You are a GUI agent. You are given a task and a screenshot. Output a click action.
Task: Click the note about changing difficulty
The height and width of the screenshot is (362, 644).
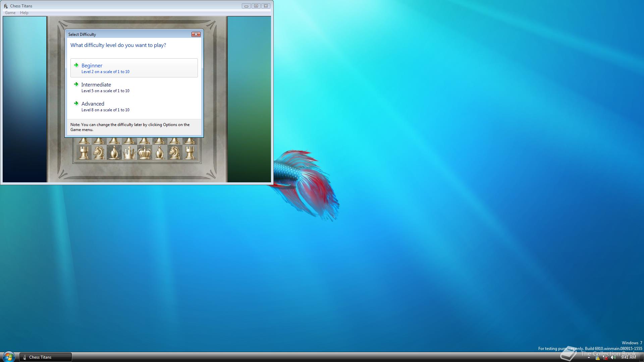point(130,127)
